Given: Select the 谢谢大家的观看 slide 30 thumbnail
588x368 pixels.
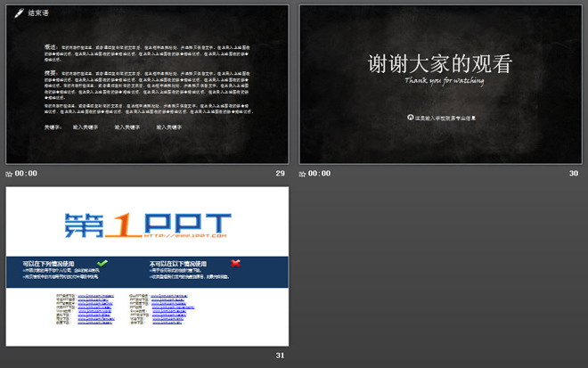Looking at the screenshot, I should (x=440, y=85).
